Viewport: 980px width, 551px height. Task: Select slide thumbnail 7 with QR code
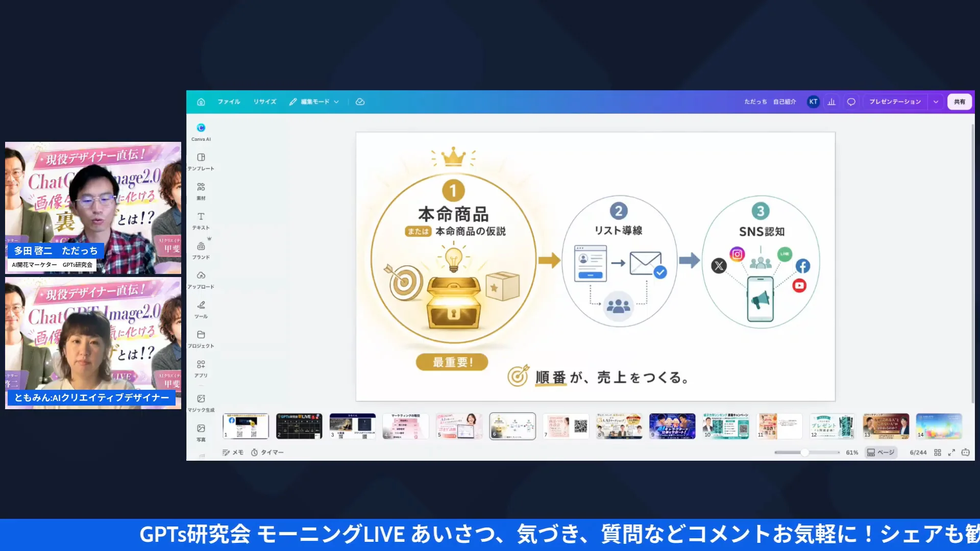[566, 426]
